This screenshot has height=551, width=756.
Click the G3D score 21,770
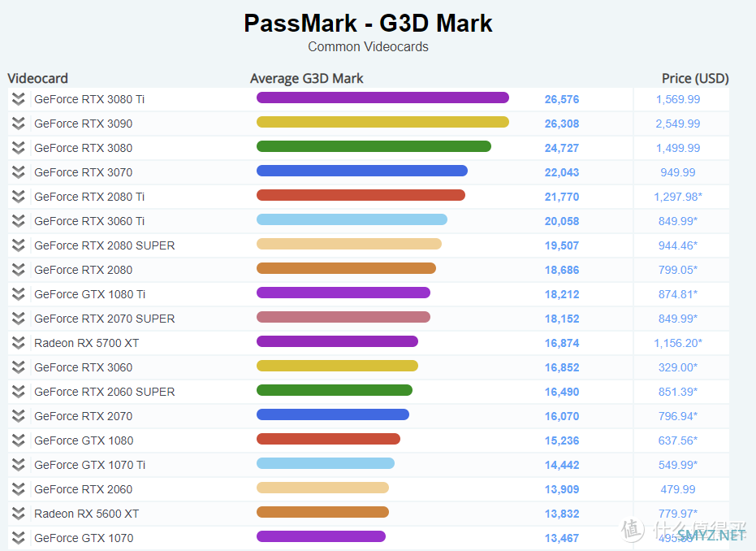coord(562,197)
